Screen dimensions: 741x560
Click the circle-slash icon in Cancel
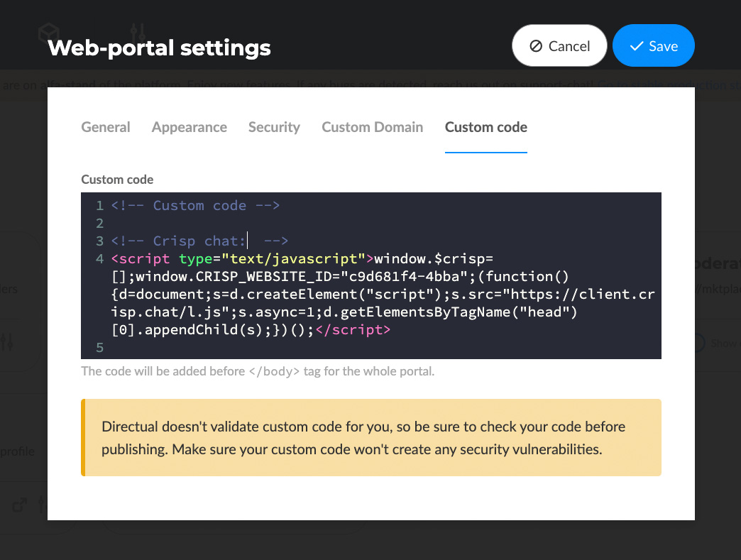click(536, 46)
